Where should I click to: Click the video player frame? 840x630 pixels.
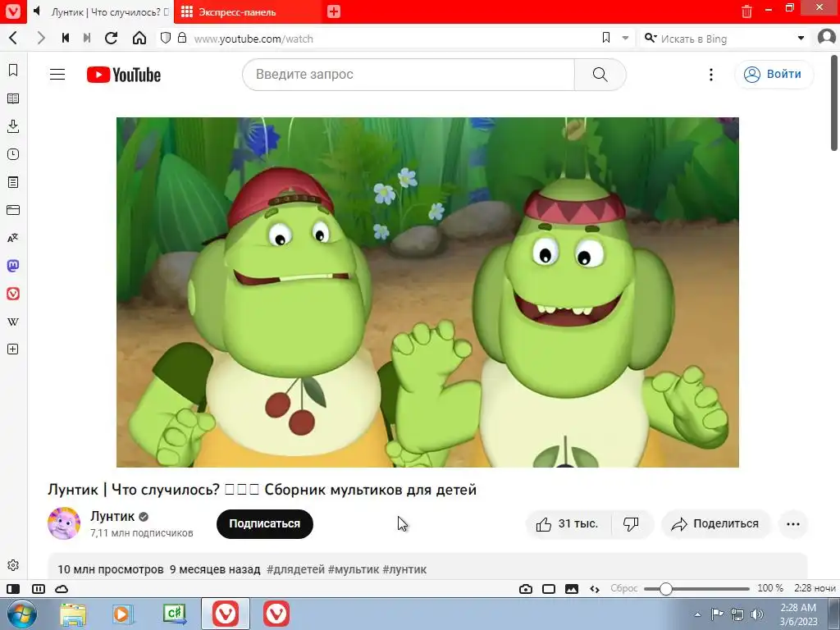pos(427,293)
